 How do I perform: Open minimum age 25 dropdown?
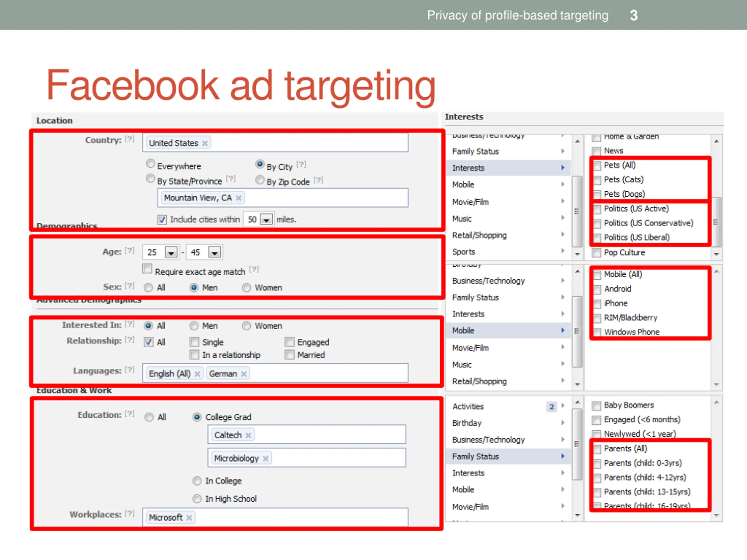pyautogui.click(x=171, y=253)
